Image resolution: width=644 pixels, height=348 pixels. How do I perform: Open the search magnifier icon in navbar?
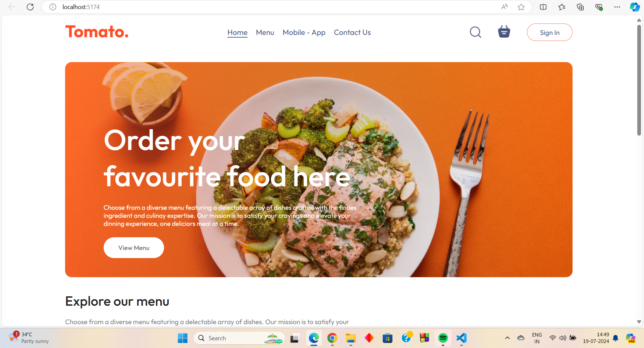(x=475, y=32)
